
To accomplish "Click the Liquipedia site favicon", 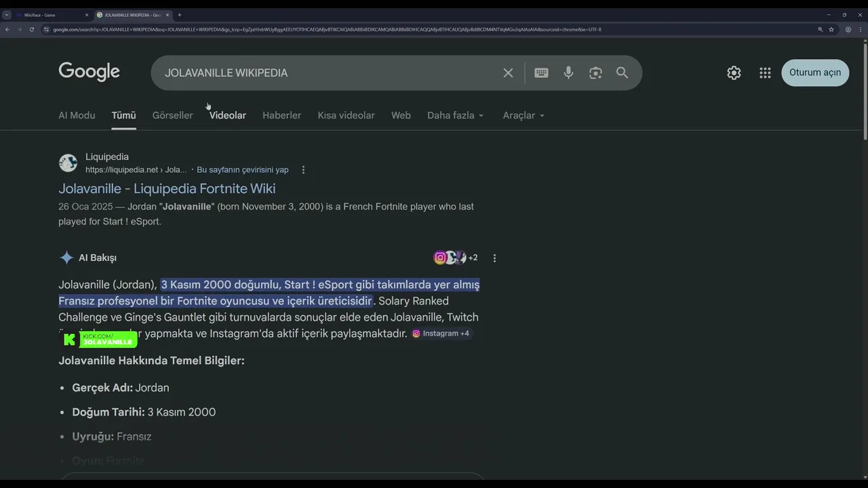I will 68,163.
